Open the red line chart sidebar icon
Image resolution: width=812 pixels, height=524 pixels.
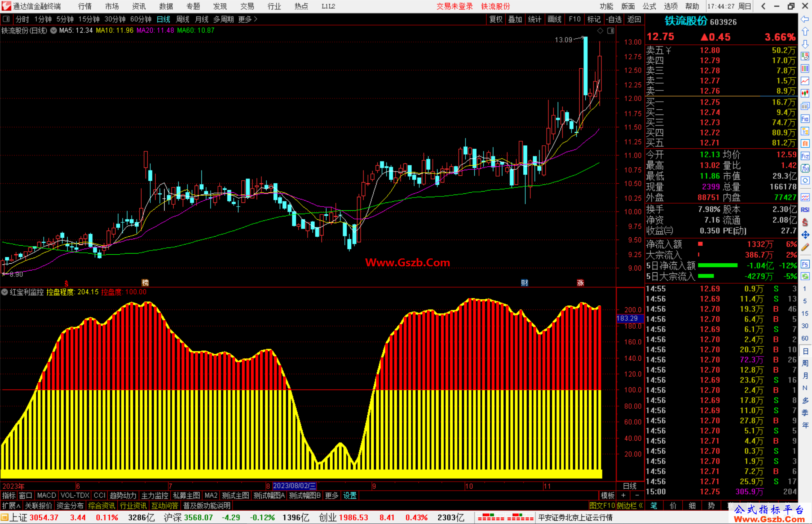pyautogui.click(x=805, y=81)
